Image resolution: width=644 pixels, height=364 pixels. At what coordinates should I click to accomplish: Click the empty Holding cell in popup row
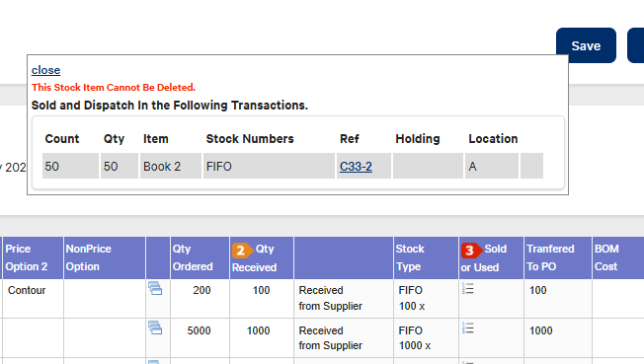pyautogui.click(x=428, y=166)
